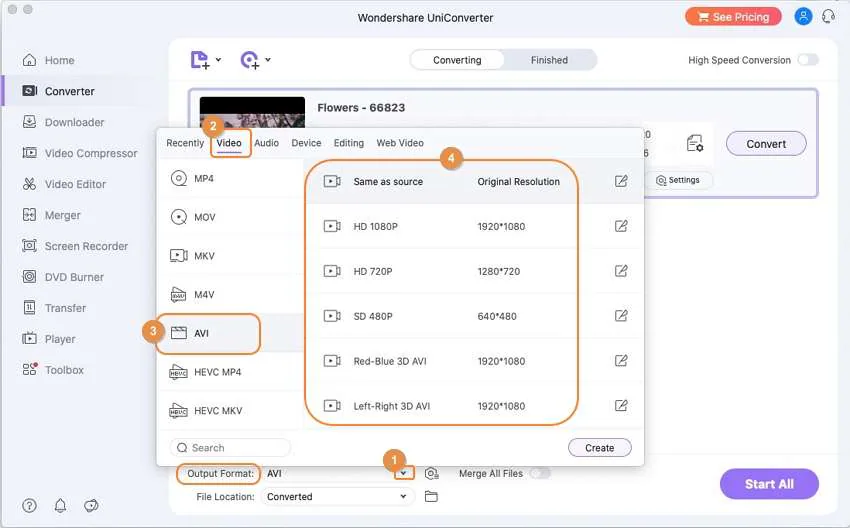Edit the SD 480P preset

coord(621,315)
